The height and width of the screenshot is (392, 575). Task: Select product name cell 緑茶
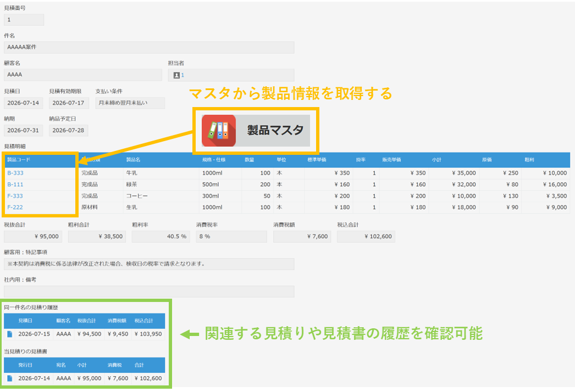click(x=162, y=184)
